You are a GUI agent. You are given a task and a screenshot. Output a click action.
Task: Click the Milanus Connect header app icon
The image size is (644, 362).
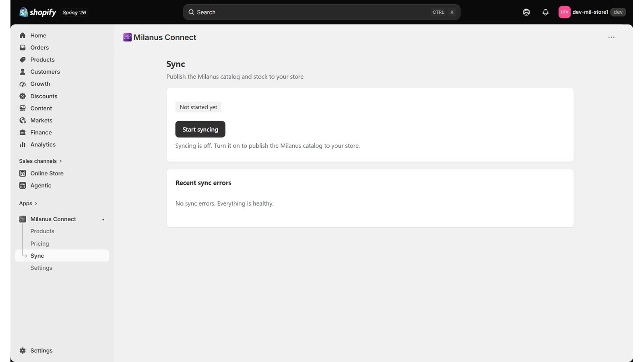[127, 37]
